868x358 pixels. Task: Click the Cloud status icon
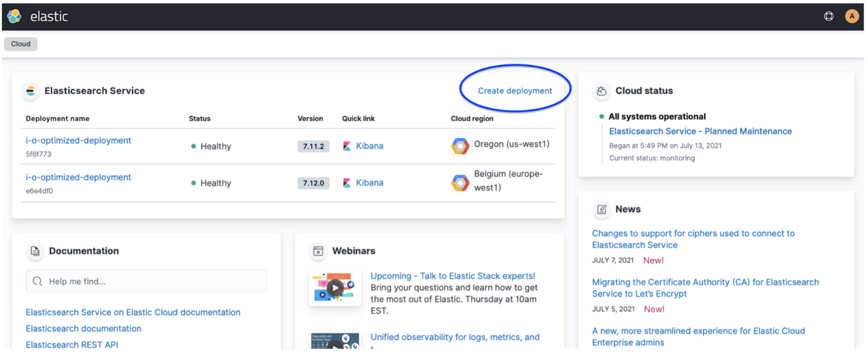click(x=601, y=91)
